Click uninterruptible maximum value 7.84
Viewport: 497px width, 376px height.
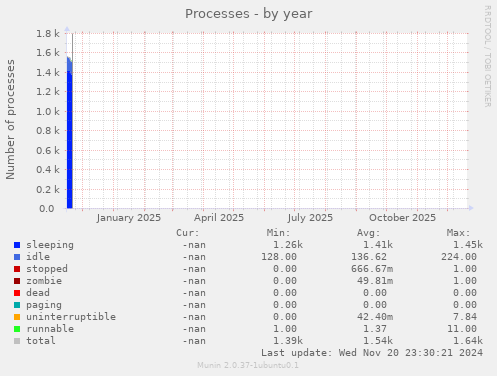(x=465, y=317)
